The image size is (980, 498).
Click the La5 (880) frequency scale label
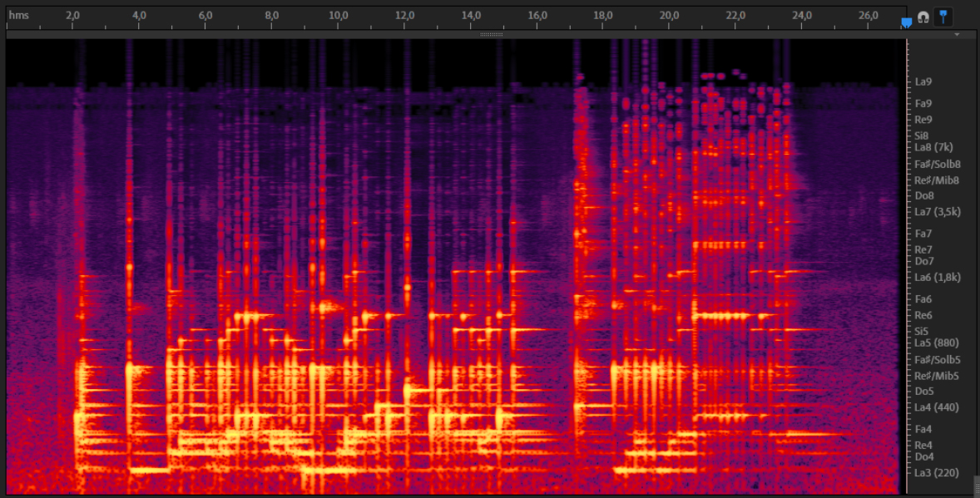click(x=937, y=343)
